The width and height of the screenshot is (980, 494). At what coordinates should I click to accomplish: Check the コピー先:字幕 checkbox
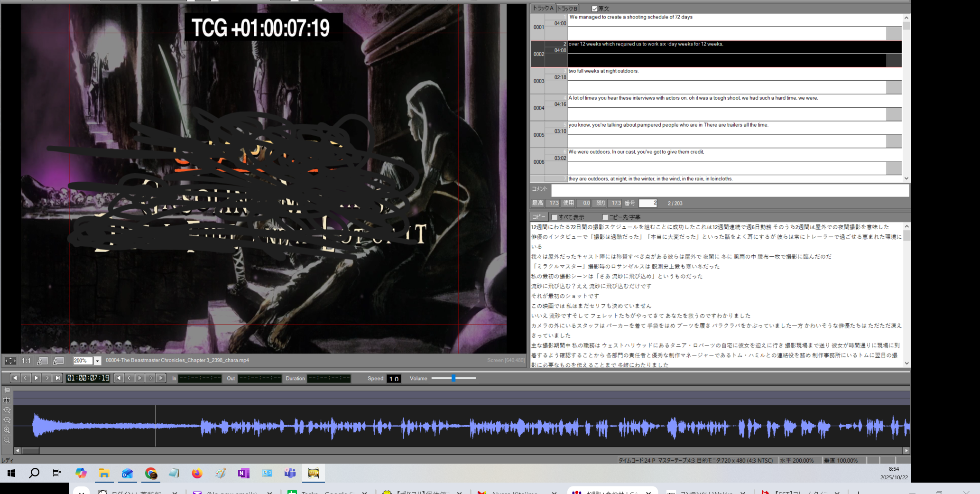tap(605, 217)
